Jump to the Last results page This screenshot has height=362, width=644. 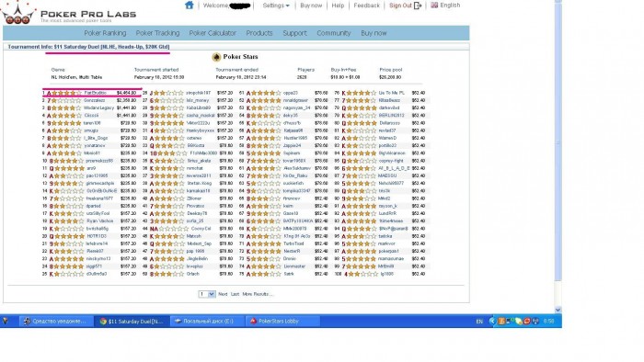235,294
